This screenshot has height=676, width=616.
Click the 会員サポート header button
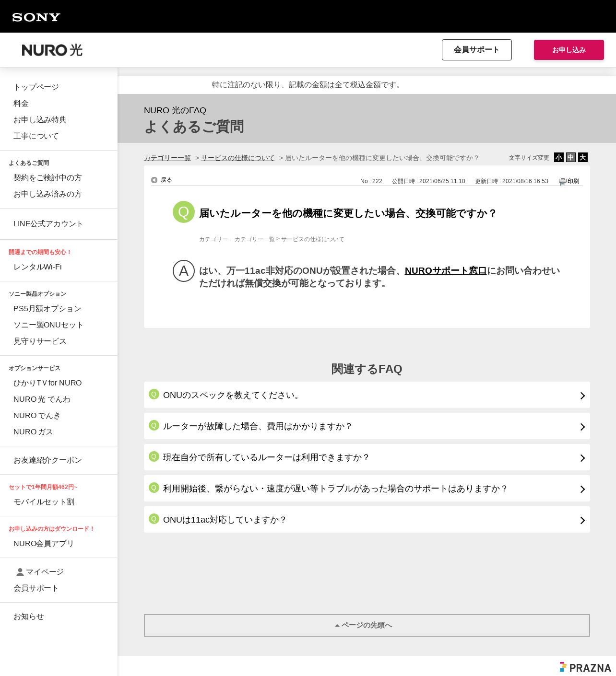tap(476, 50)
